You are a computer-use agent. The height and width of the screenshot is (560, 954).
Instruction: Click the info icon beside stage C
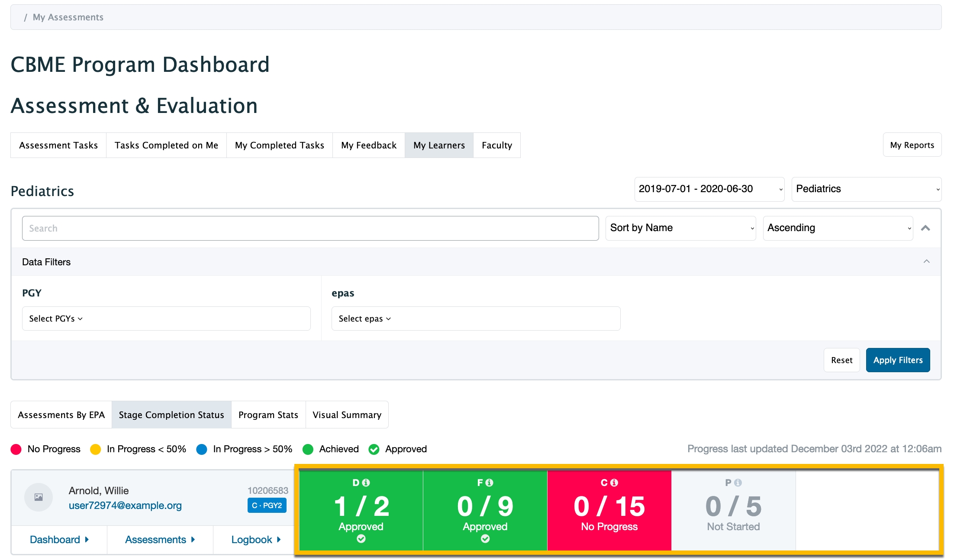(x=614, y=483)
